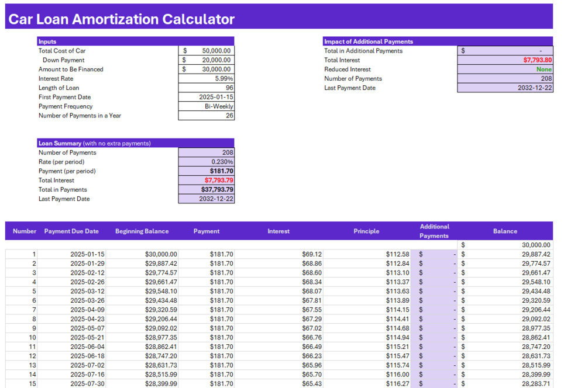Click Loan Summary Last Payment Date 2032-12-22
The height and width of the screenshot is (388, 588).
[207, 199]
